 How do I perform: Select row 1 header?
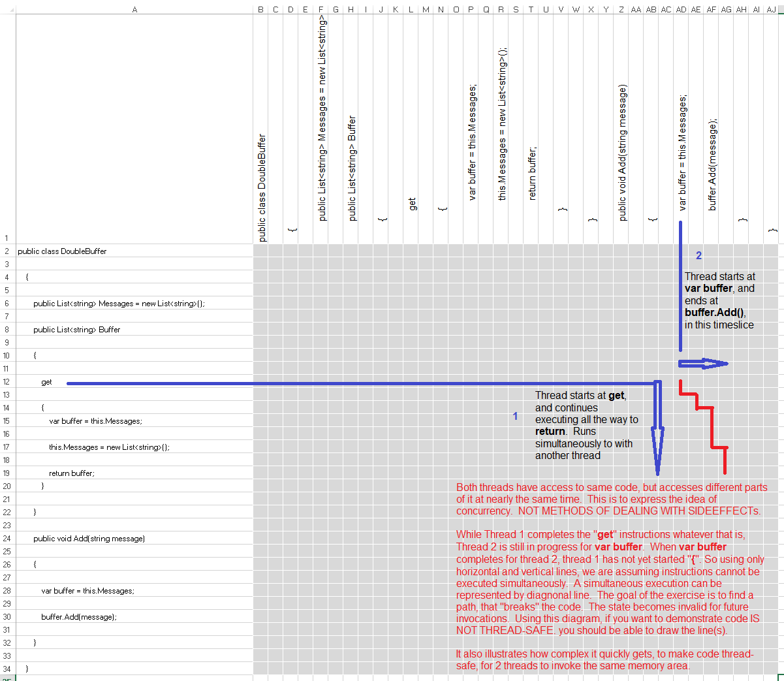coord(8,129)
